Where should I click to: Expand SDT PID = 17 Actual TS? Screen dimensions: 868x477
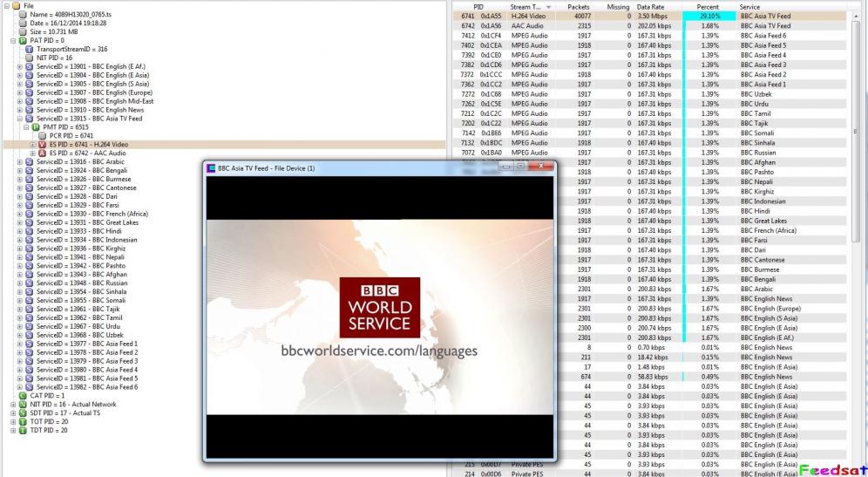click(13, 412)
